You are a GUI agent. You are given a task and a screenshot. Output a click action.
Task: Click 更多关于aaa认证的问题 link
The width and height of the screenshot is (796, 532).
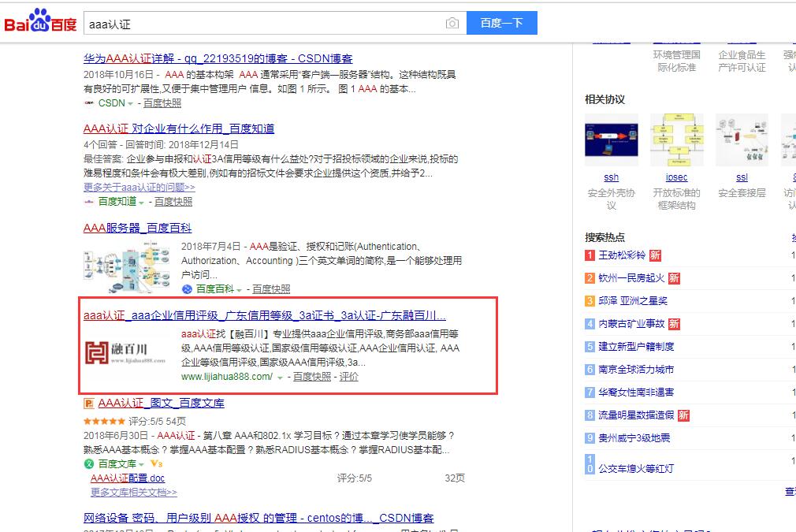tap(139, 188)
